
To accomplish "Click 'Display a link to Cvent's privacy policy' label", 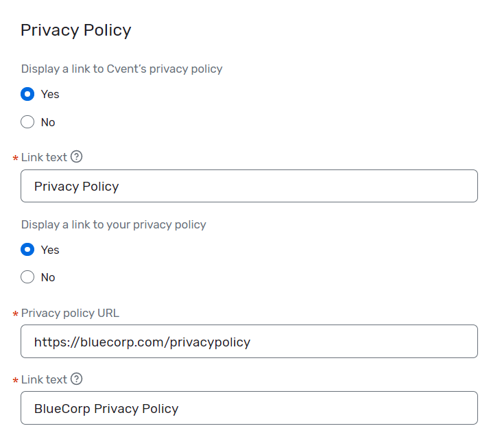I will coord(121,69).
